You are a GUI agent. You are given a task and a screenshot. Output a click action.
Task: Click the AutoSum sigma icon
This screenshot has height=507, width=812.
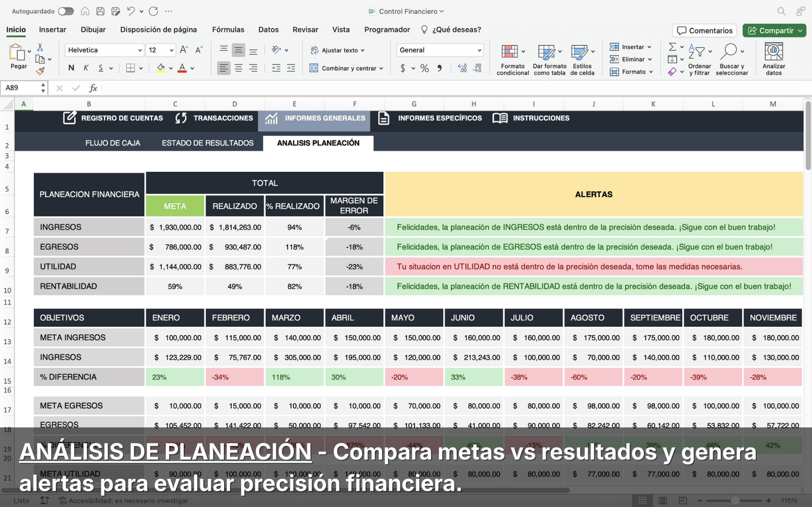pos(673,47)
